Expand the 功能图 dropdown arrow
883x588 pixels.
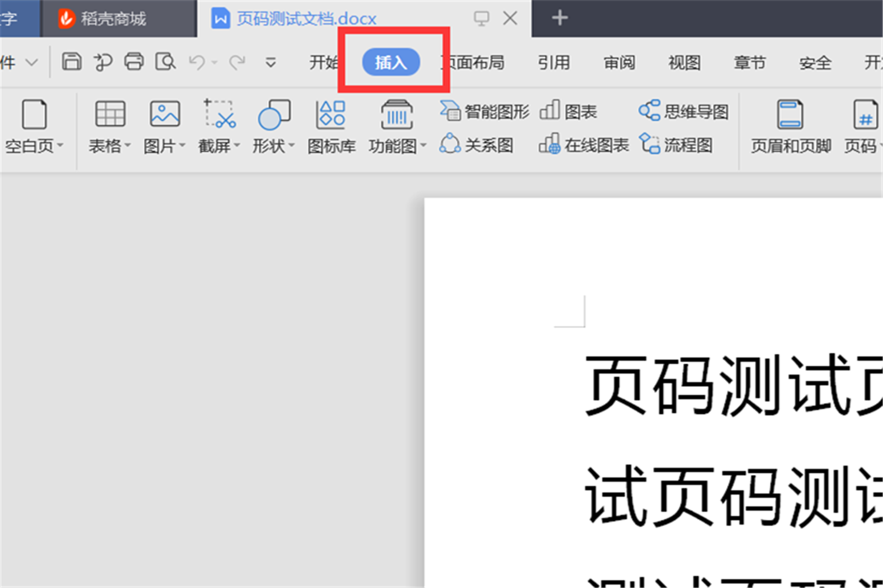click(423, 145)
